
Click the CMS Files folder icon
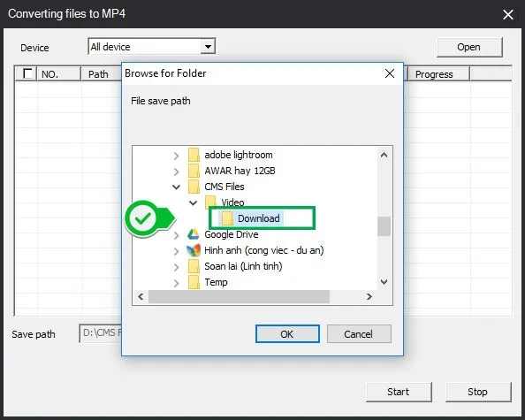[194, 187]
